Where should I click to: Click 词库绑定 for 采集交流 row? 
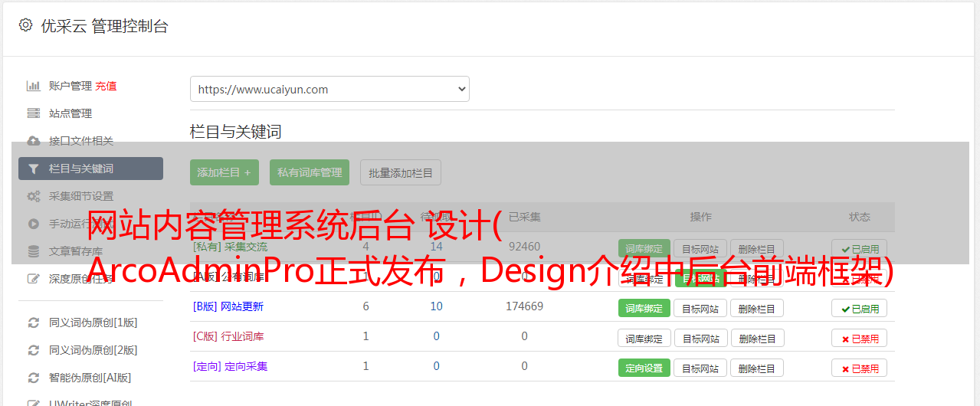644,248
